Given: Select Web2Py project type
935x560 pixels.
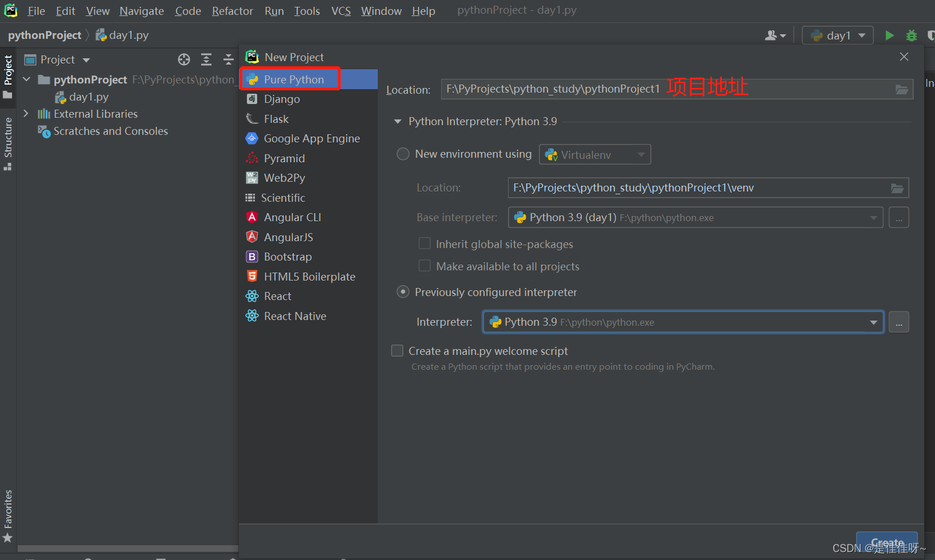Looking at the screenshot, I should 309,178.
